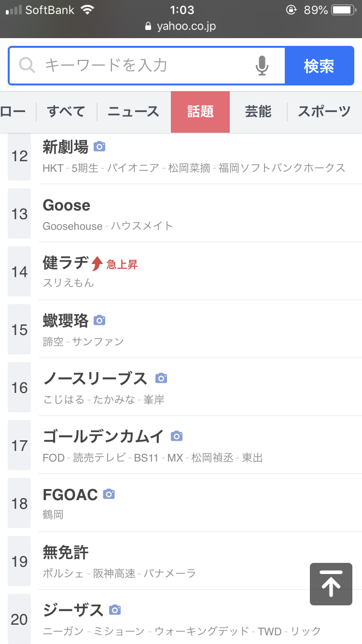The width and height of the screenshot is (362, 644).
Task: Open the Goose trending topic
Action: (x=67, y=206)
